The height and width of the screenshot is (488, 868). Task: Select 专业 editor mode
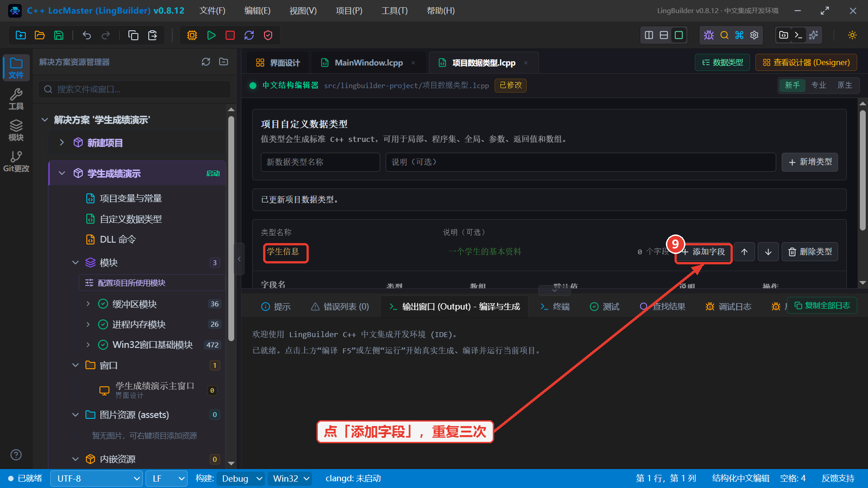coord(818,85)
